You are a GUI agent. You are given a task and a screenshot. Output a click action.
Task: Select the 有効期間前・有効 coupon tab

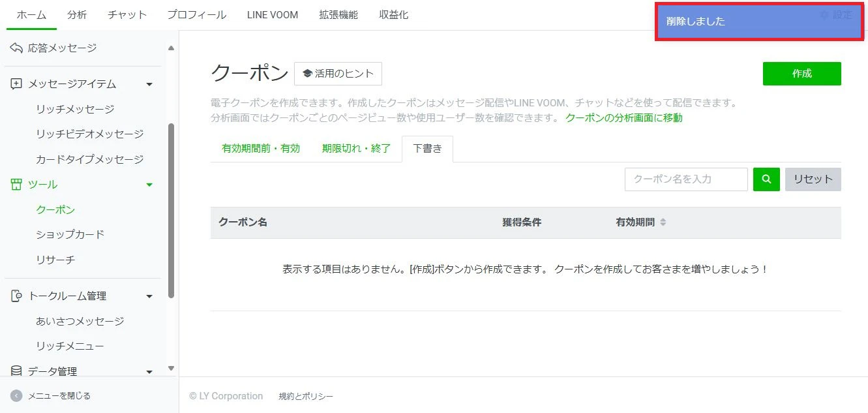pos(261,149)
